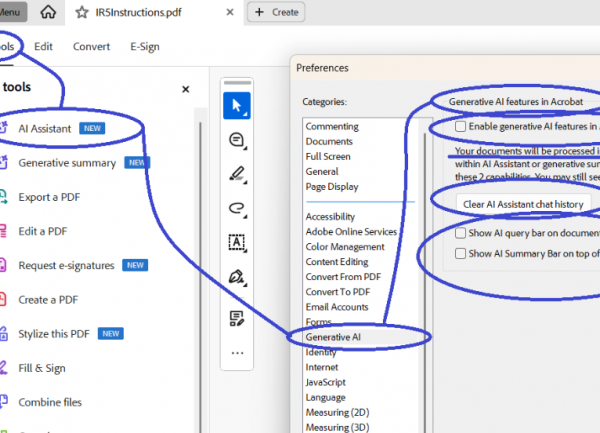Choose the Highlight pen tool
The height and width of the screenshot is (433, 600).
(x=237, y=174)
